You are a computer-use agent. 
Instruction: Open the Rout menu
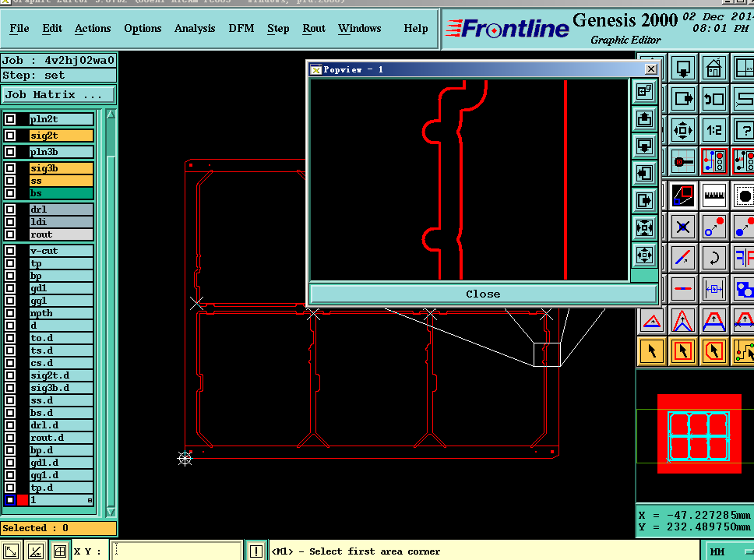coord(314,28)
